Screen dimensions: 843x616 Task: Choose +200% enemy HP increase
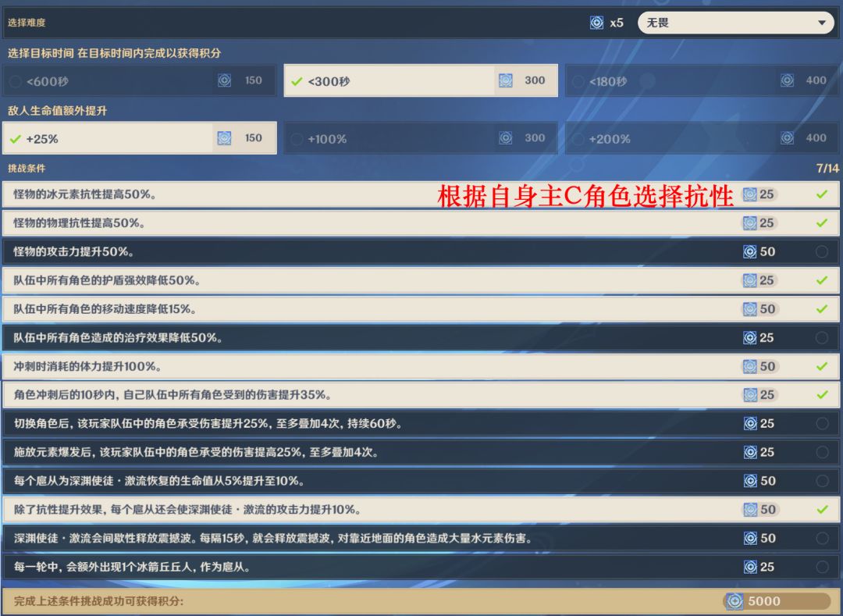(x=702, y=139)
